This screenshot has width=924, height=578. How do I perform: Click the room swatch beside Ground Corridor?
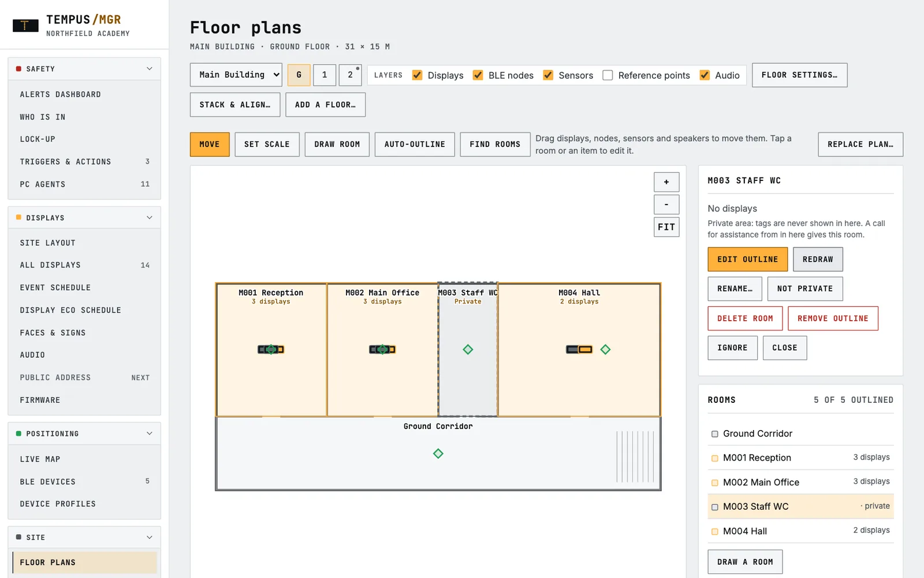715,434
